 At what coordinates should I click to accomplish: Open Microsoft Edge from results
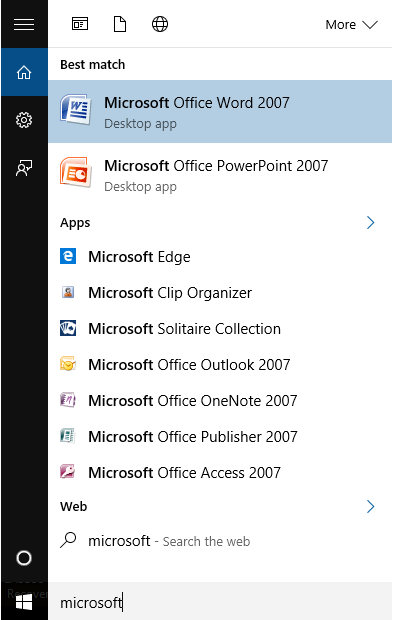pos(220,257)
